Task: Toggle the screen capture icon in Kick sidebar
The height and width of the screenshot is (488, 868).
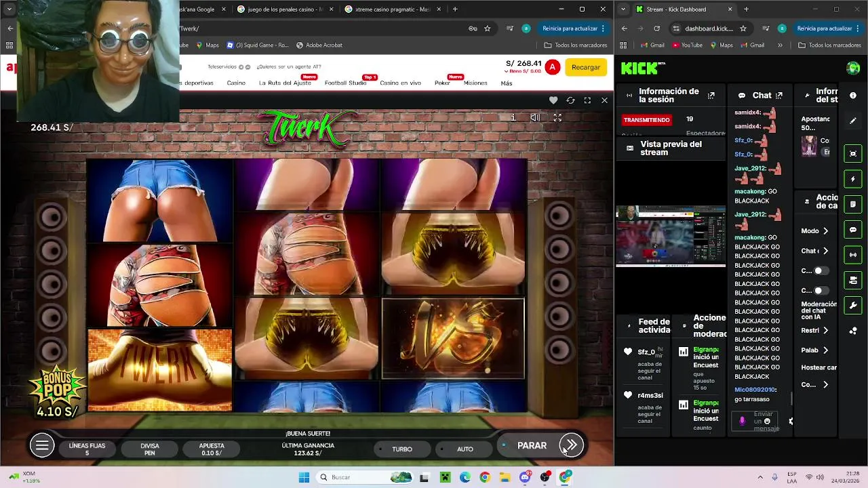Action: 853,153
